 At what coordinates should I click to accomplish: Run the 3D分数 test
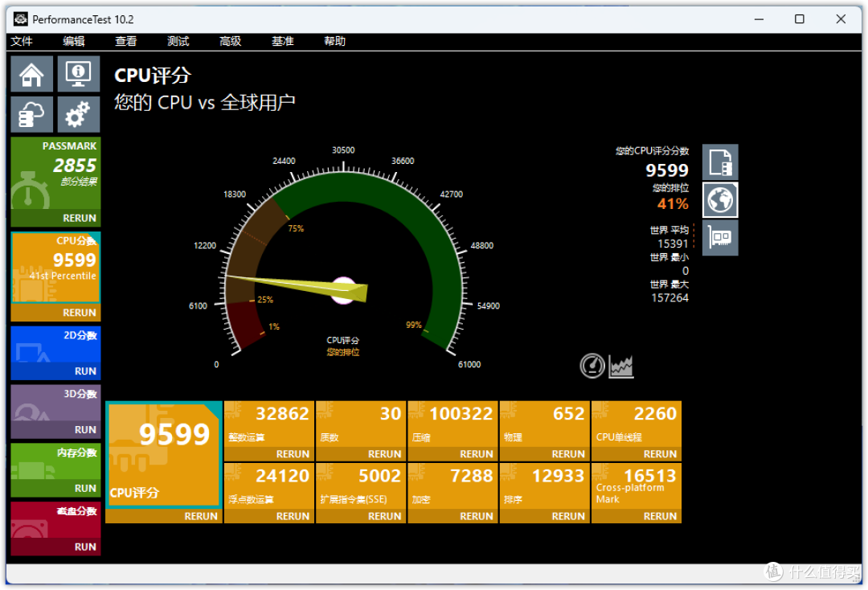[85, 430]
